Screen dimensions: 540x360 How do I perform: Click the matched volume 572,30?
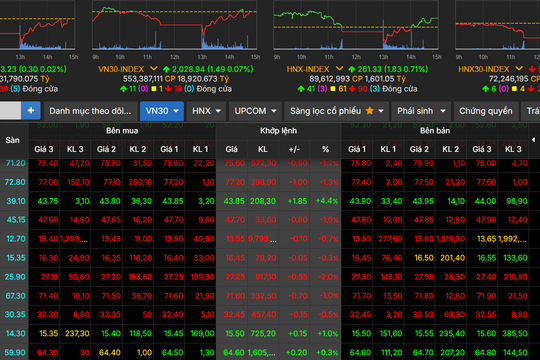(x=263, y=163)
